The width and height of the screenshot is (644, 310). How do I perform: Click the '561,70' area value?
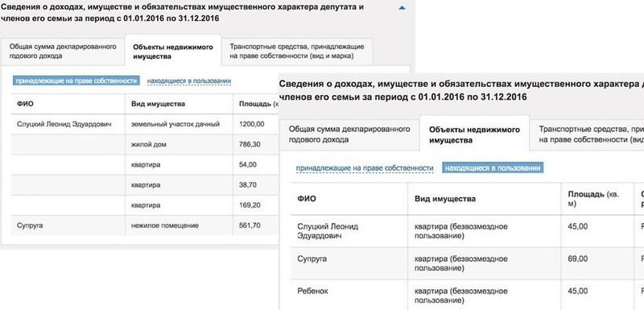coord(250,225)
